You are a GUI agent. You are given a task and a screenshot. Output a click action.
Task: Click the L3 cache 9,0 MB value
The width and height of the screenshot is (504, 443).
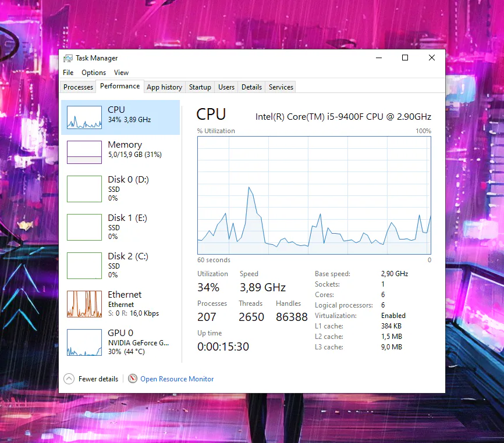click(392, 347)
